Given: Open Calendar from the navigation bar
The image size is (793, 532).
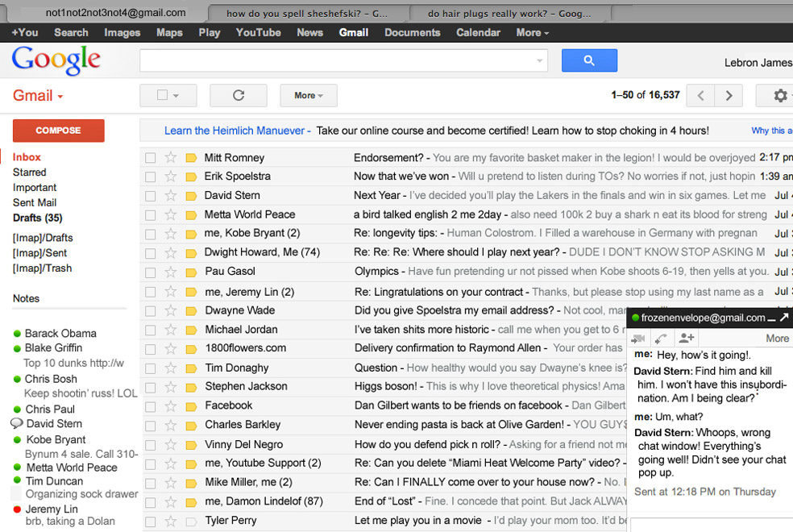Looking at the screenshot, I should coord(478,32).
